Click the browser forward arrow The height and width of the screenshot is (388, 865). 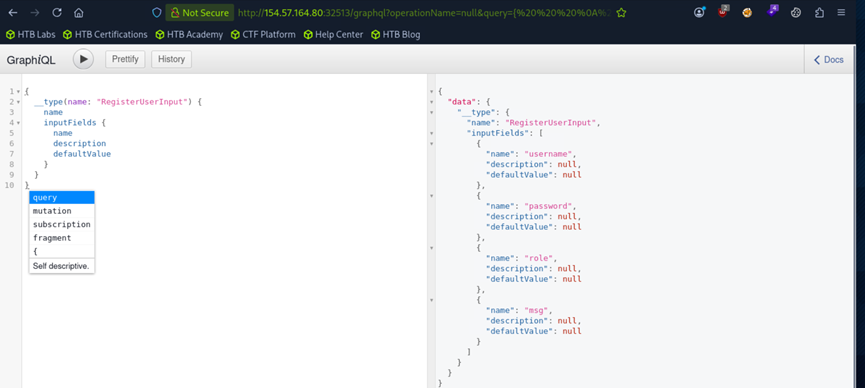pos(34,12)
